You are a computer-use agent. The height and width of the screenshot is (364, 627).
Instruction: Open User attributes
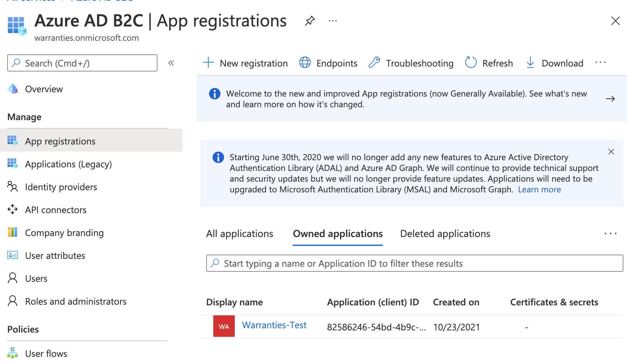point(55,256)
